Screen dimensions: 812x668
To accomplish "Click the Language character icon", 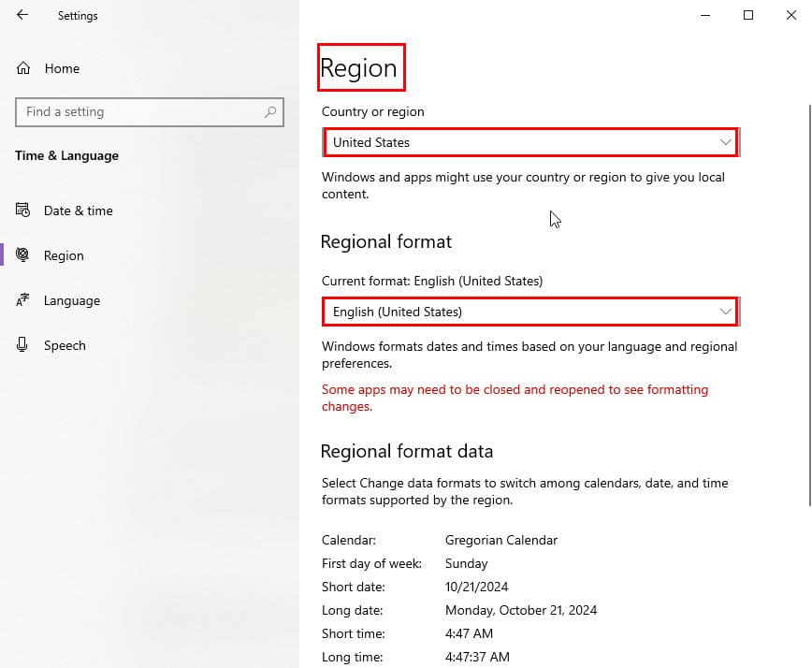I will [x=22, y=299].
